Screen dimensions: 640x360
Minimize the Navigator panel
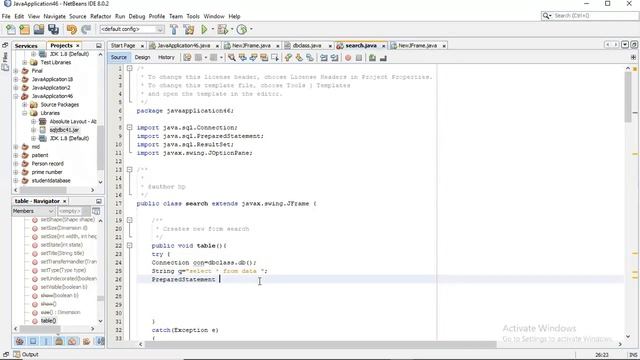click(98, 201)
